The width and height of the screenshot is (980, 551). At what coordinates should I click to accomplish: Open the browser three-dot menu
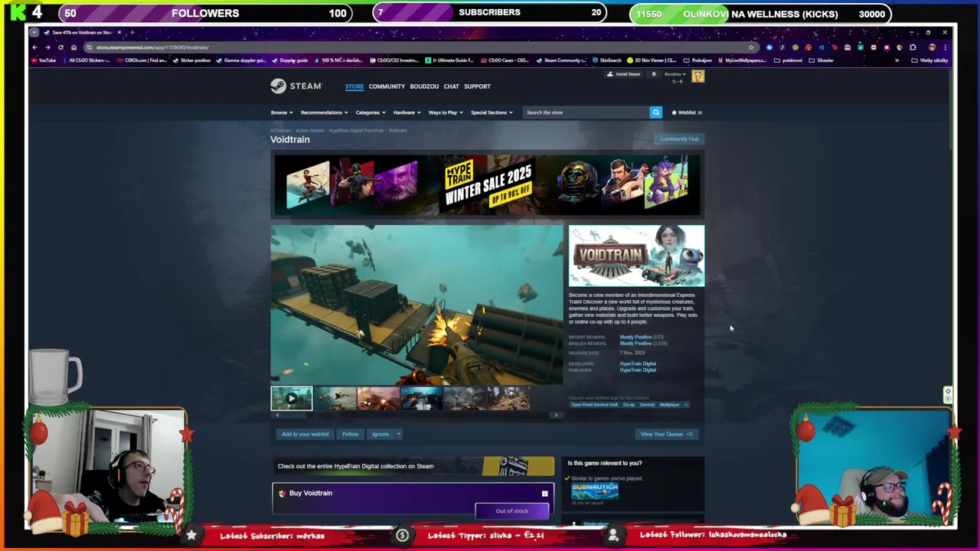[x=945, y=47]
